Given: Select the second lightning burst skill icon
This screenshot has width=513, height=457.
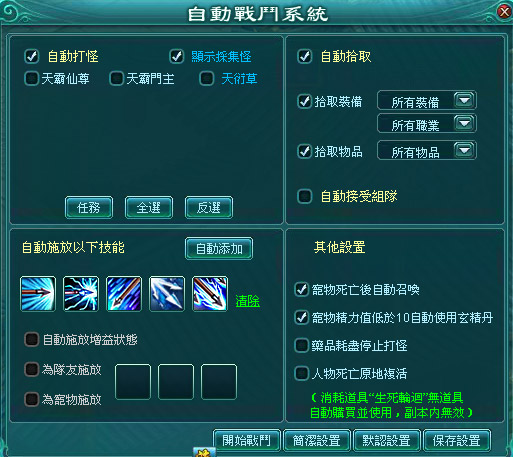Looking at the screenshot, I should (81, 294).
